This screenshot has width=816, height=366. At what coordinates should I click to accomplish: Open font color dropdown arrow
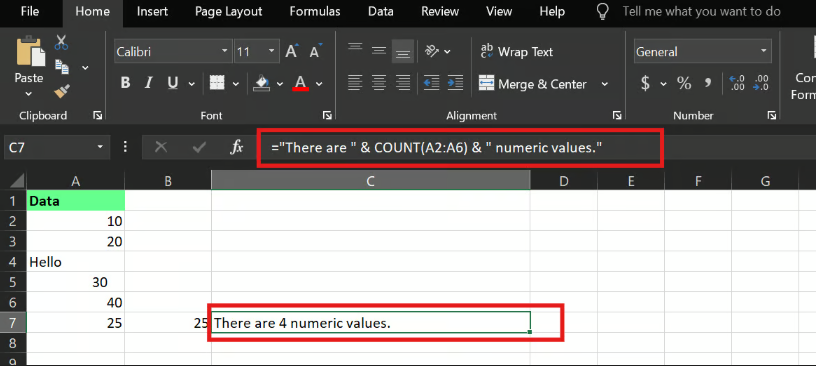pyautogui.click(x=319, y=83)
